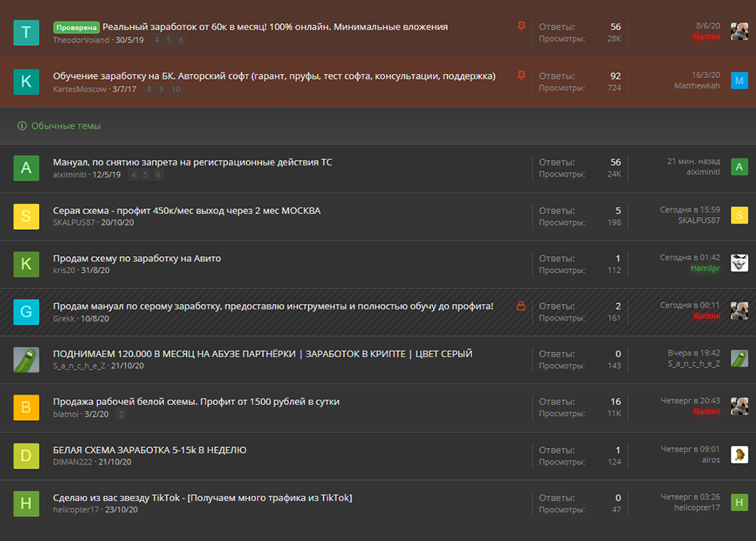Click the blue M avatar of Matthewkah
This screenshot has height=541, width=756.
[x=739, y=80]
